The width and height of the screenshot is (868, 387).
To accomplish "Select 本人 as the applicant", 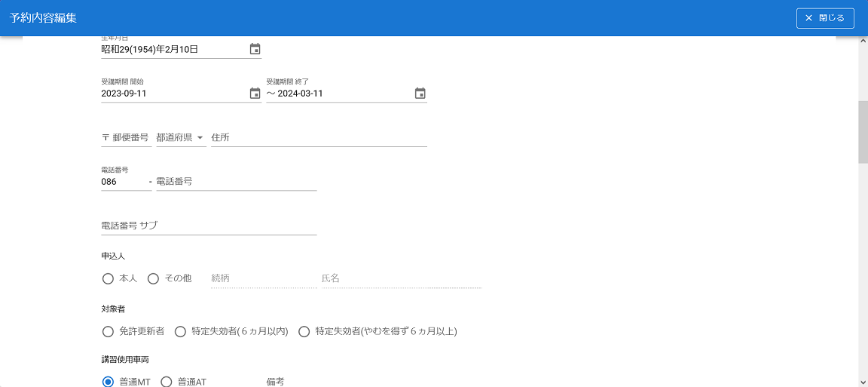I will 108,278.
